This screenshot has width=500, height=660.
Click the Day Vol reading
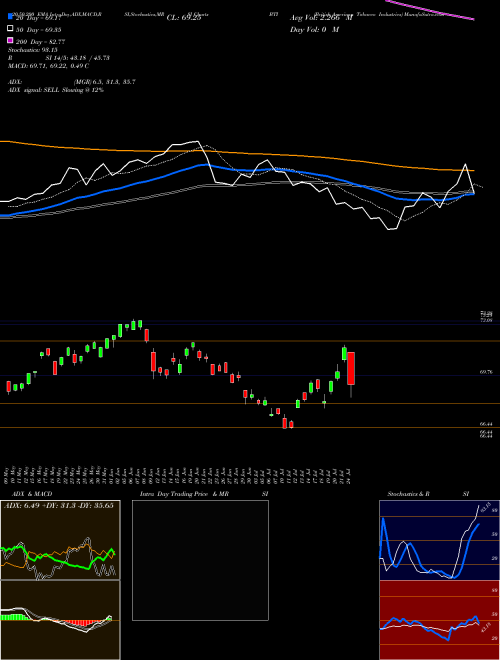314,29
